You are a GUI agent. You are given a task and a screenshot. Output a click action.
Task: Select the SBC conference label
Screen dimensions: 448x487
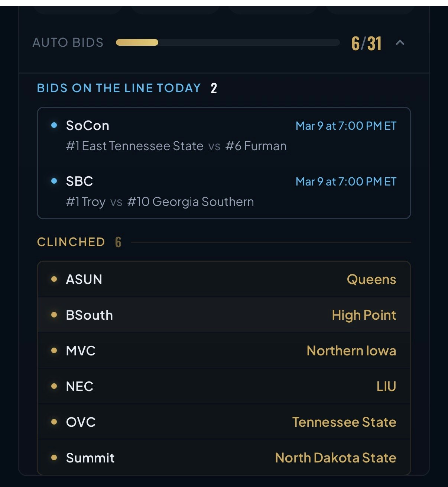[x=80, y=181]
